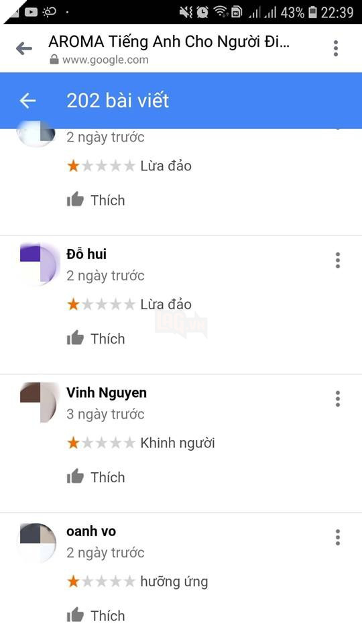Viewport: 362px width, 644px height.
Task: Tap the YouTube notification icon in status bar
Action: pos(32,12)
